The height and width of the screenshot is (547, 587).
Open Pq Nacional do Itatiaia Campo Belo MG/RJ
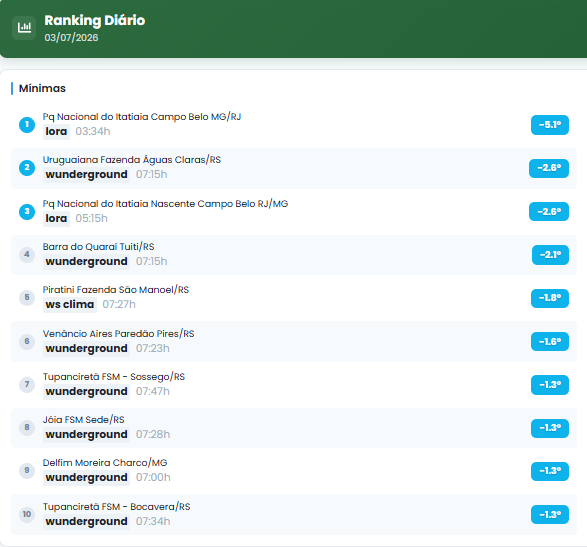tap(142, 117)
